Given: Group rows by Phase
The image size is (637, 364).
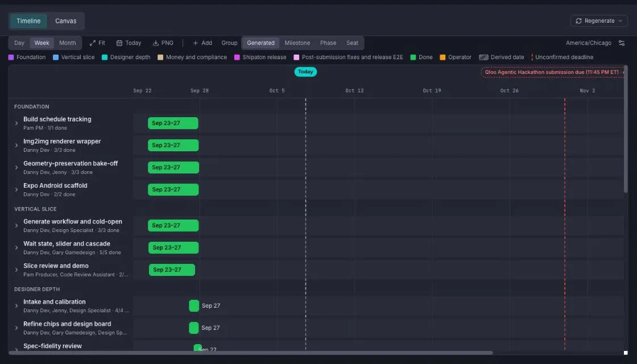Looking at the screenshot, I should tap(328, 43).
